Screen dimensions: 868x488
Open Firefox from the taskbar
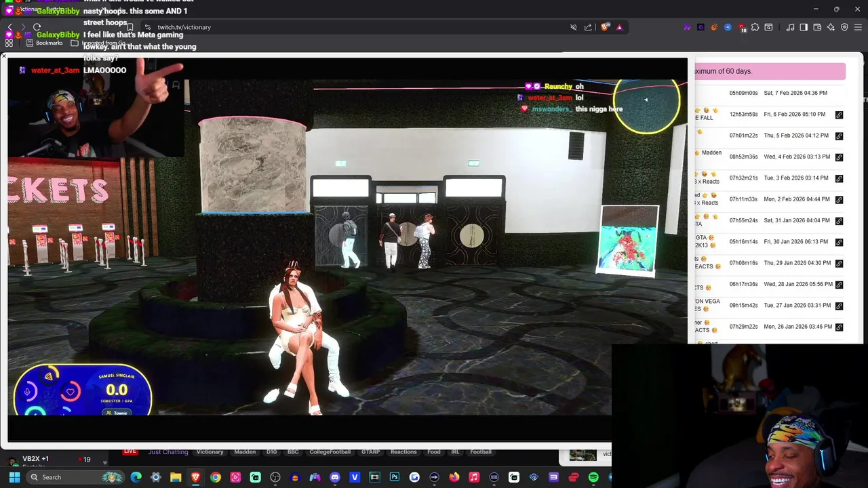click(x=454, y=477)
